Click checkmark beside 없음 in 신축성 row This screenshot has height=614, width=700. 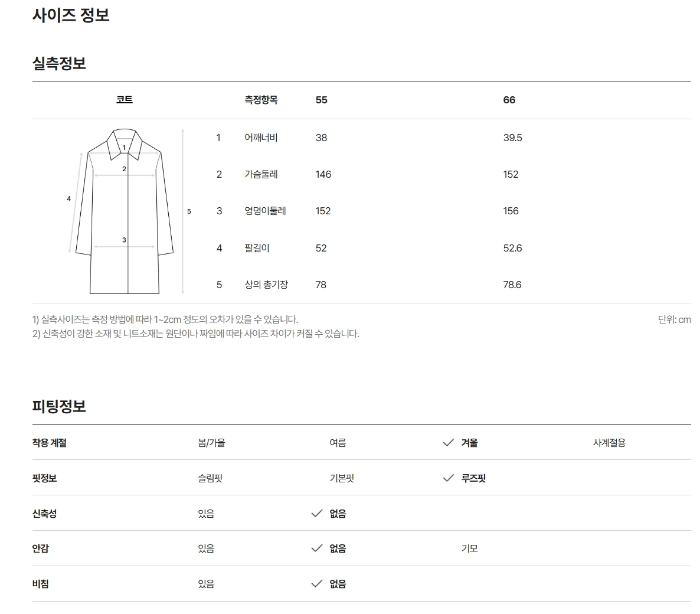point(316,514)
